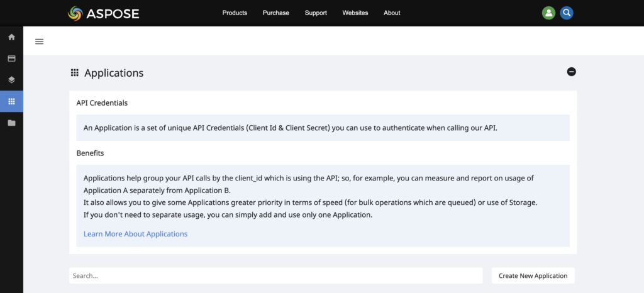This screenshot has width=644, height=293.
Task: Open the user profile avatar icon
Action: (x=548, y=13)
